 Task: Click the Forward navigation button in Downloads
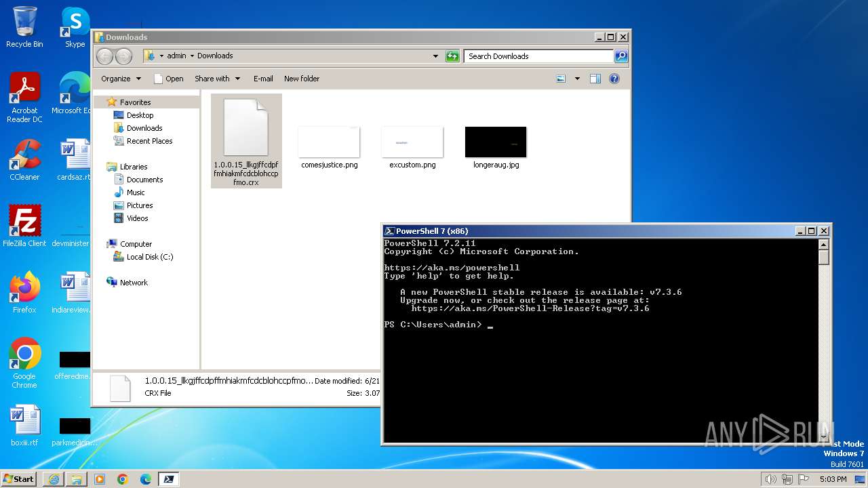(123, 56)
